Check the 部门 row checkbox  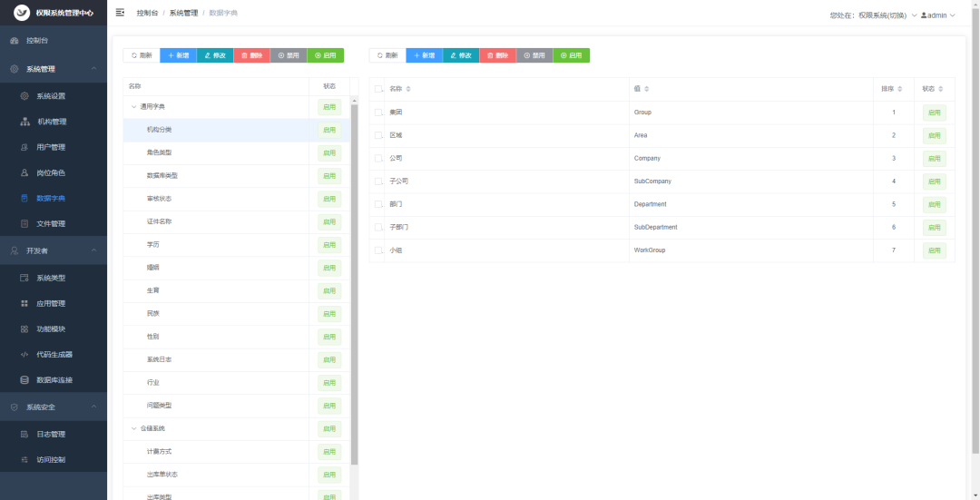pyautogui.click(x=378, y=204)
